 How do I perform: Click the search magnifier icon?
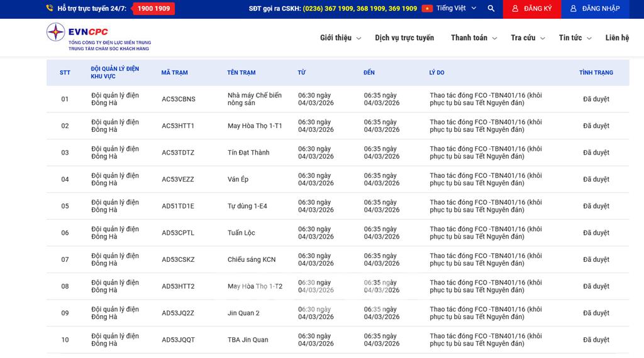pos(491,9)
